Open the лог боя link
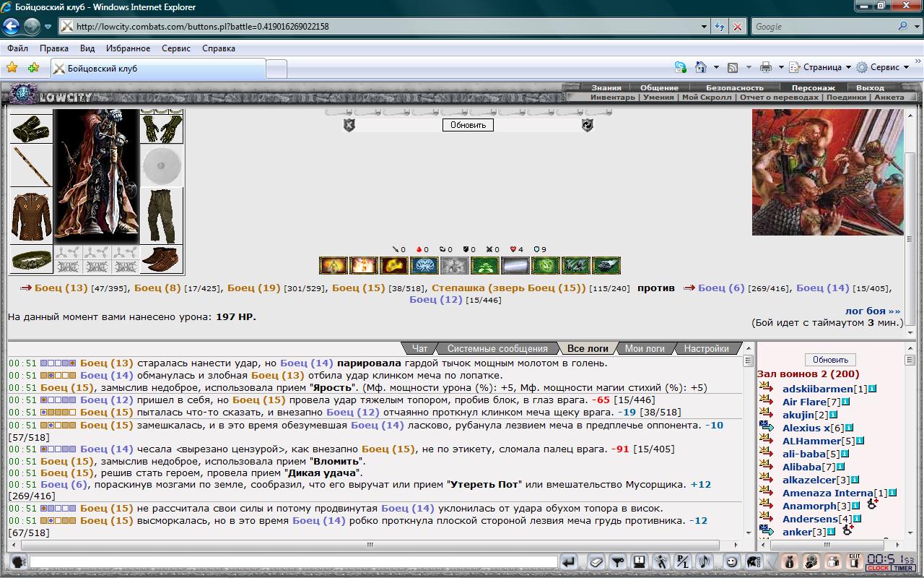924x578 pixels. click(x=872, y=311)
